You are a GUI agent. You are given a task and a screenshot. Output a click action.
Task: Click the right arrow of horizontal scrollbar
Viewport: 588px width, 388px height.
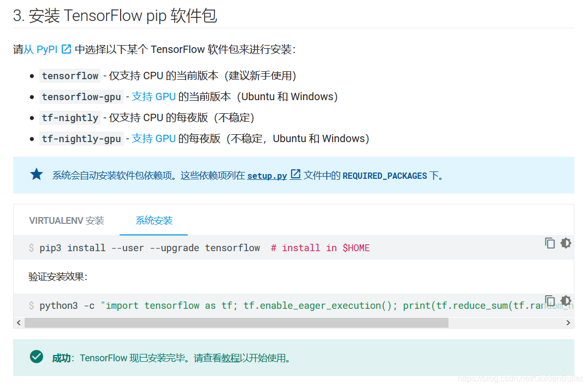click(568, 323)
